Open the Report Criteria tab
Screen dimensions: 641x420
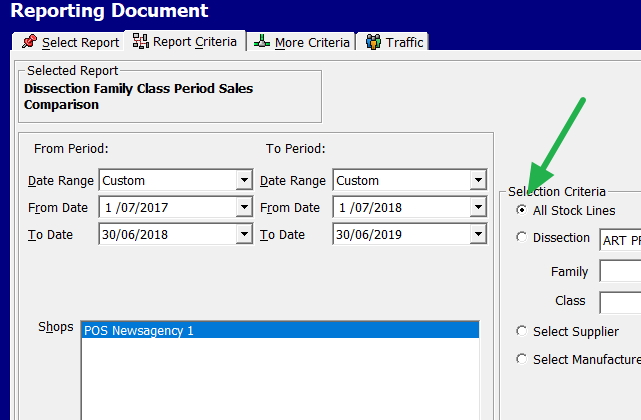(x=185, y=41)
